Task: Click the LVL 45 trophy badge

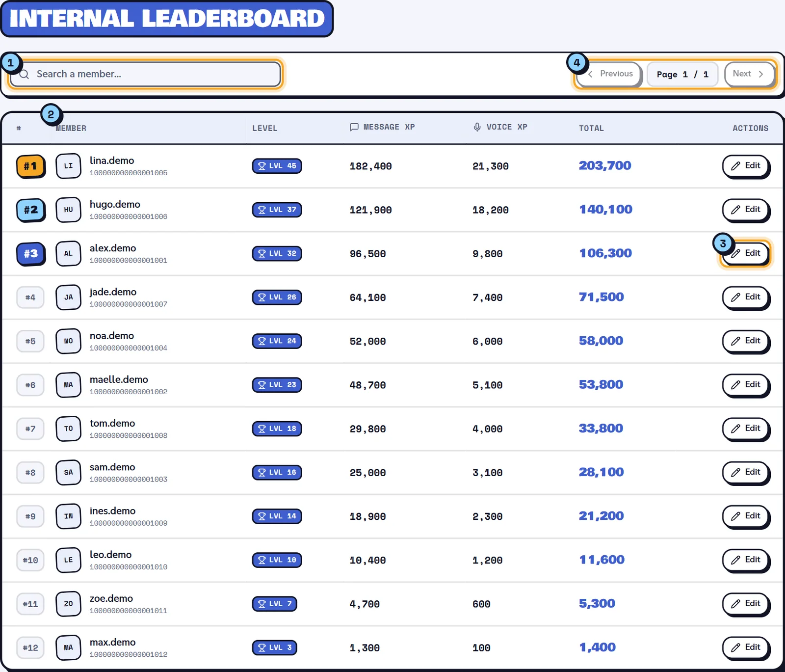Action: tap(277, 166)
